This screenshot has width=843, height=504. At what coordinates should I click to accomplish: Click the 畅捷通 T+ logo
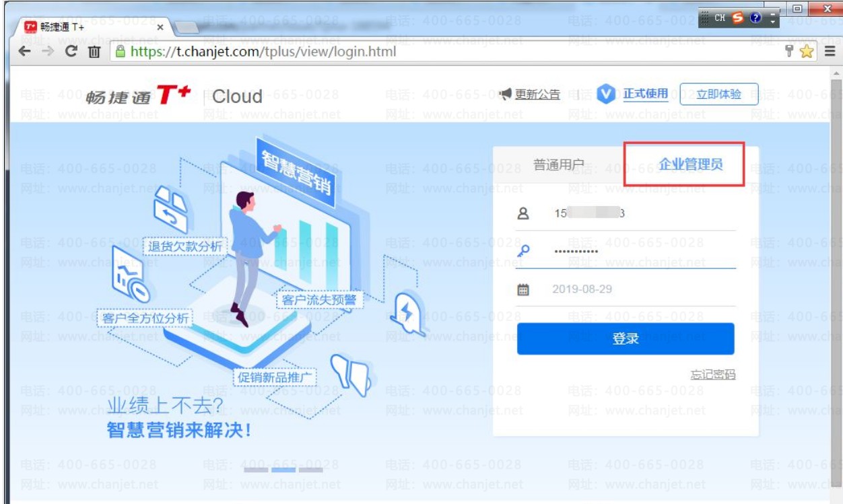(139, 96)
